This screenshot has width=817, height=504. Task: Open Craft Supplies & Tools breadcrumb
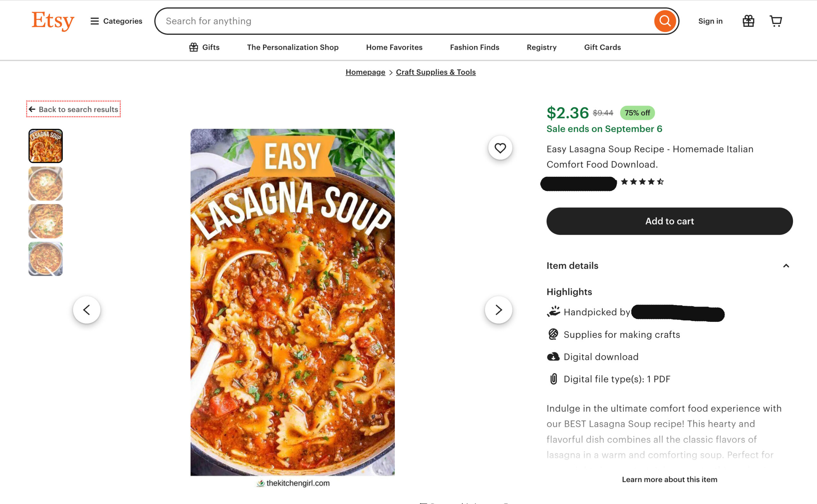point(436,72)
